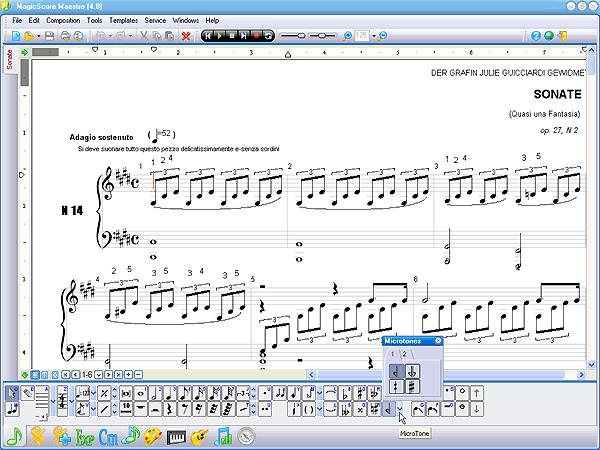Image resolution: width=600 pixels, height=450 pixels.
Task: Open the Service menu
Action: (155, 20)
